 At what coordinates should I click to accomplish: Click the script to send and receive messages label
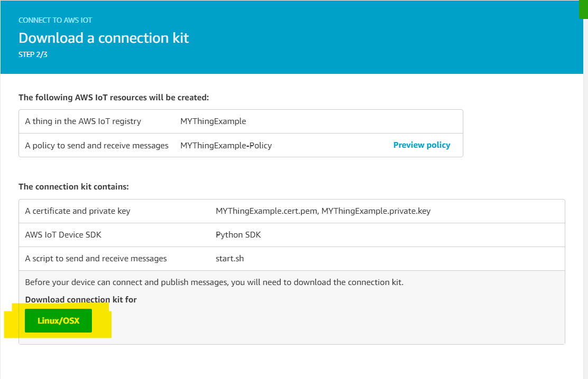click(96, 259)
